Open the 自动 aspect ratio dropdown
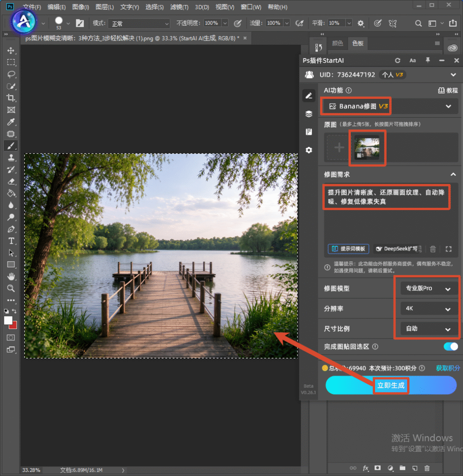The height and width of the screenshot is (476, 463). pyautogui.click(x=429, y=329)
